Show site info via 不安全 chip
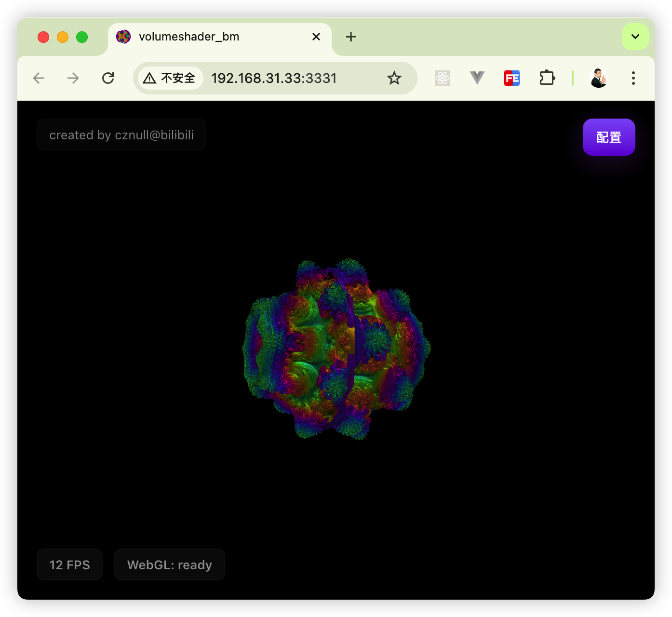This screenshot has width=672, height=617. point(170,78)
